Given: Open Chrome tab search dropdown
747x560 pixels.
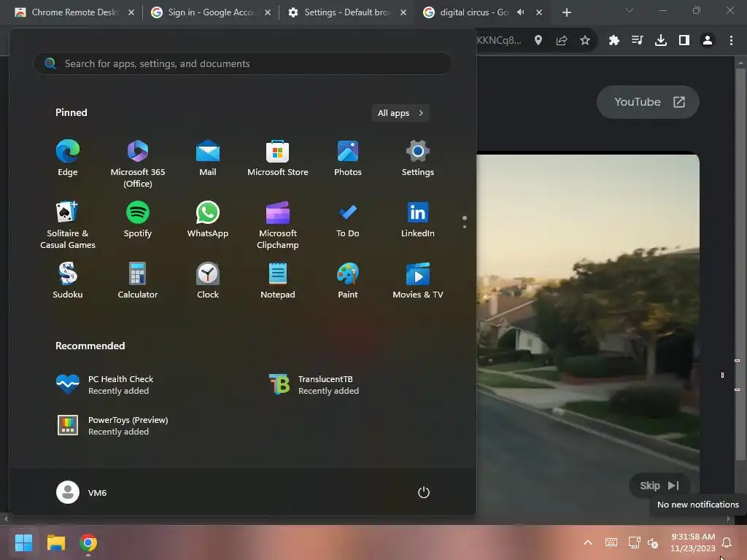Looking at the screenshot, I should pos(630,10).
